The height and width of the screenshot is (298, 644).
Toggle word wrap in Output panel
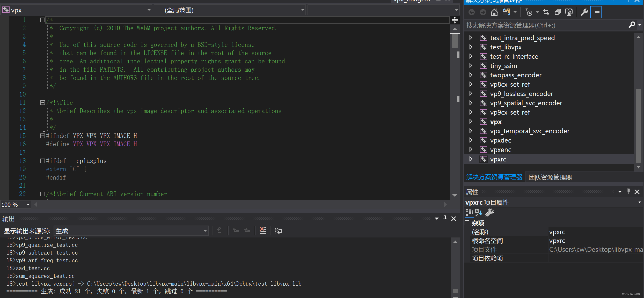coord(278,230)
